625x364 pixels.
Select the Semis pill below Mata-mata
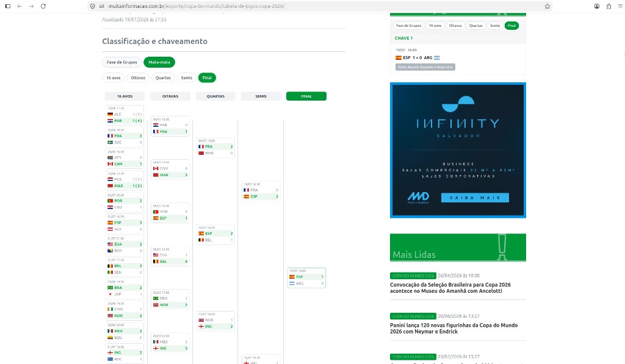pos(187,77)
